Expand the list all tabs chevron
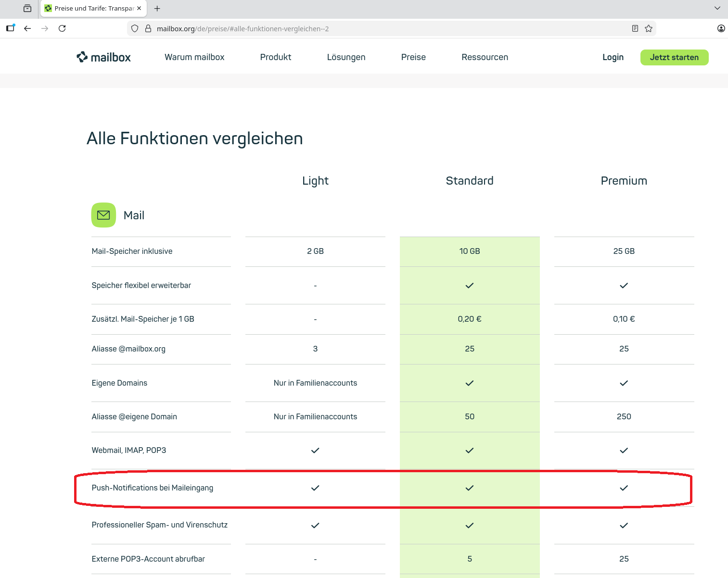Image resolution: width=728 pixels, height=578 pixels. pos(717,8)
